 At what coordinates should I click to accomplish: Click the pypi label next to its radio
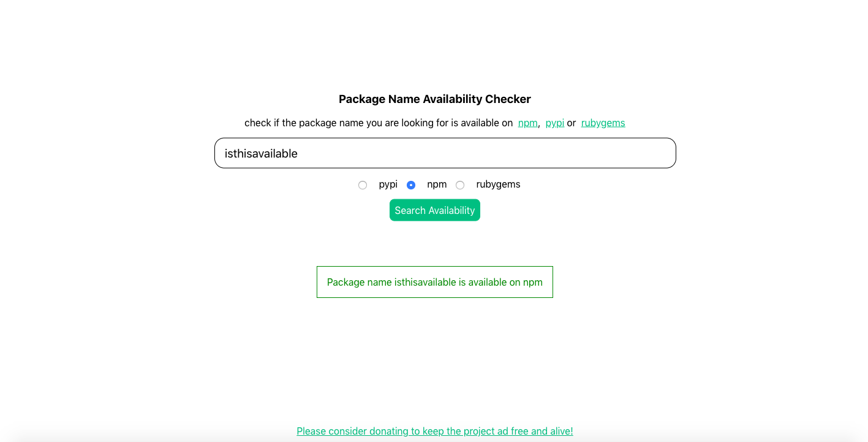388,184
